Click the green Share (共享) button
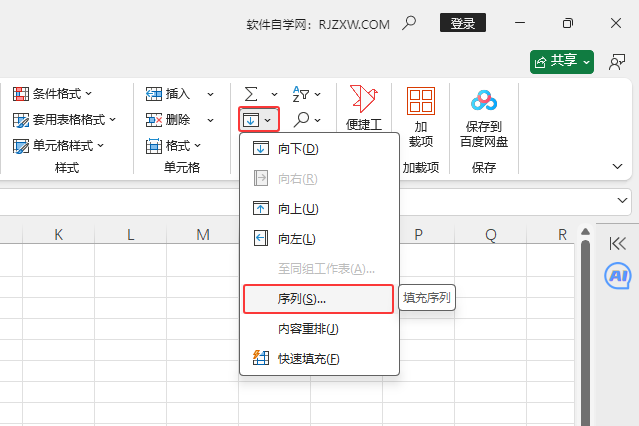The height and width of the screenshot is (426, 639). [562, 62]
